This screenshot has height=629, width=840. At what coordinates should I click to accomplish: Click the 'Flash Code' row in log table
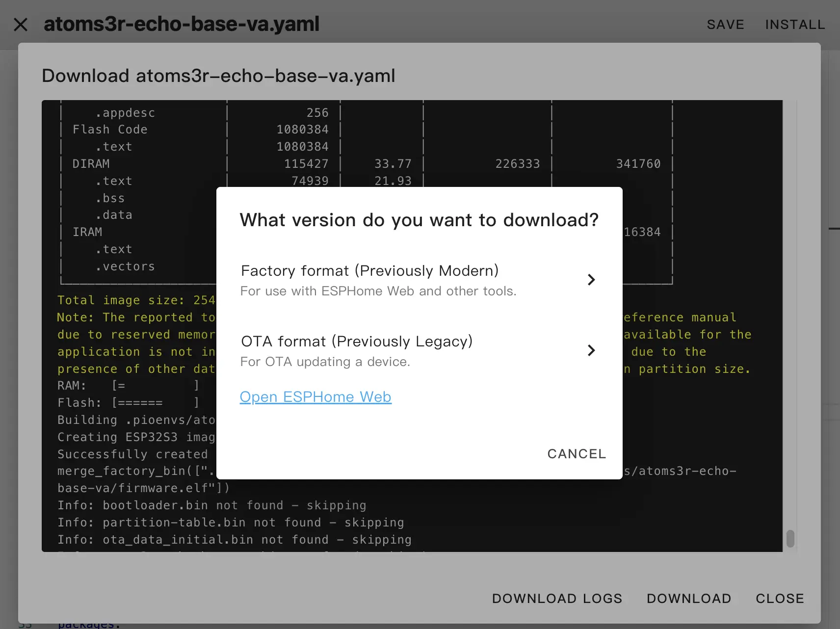[110, 130]
